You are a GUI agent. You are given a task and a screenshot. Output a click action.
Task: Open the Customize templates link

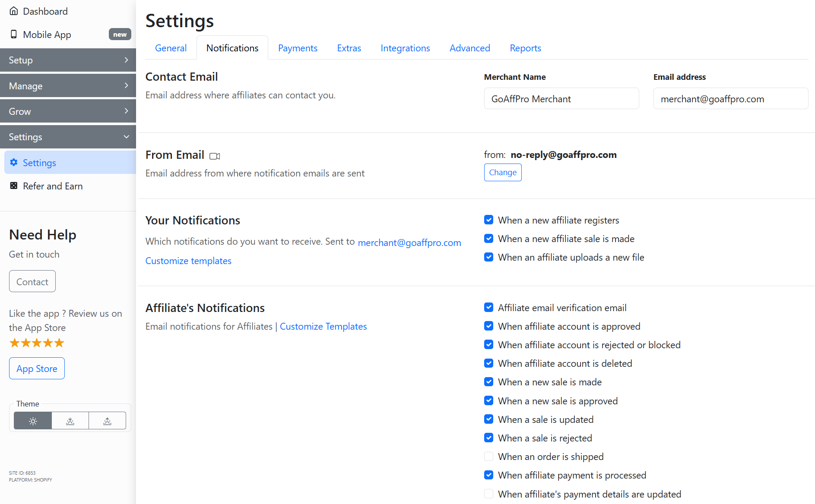188,261
